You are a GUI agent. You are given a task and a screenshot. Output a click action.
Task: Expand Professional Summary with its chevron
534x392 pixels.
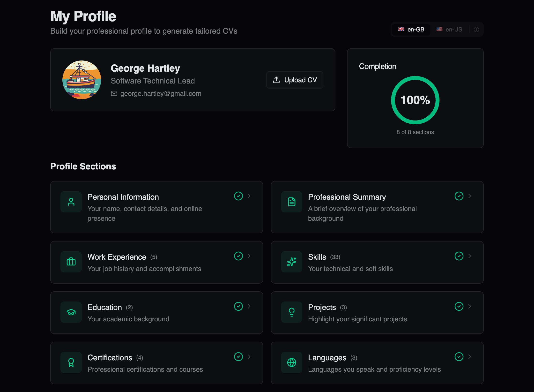coord(470,196)
